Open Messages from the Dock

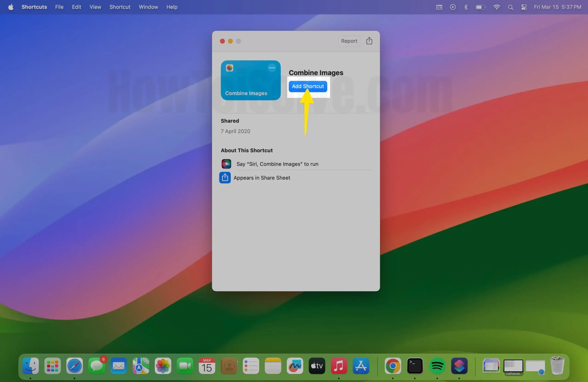coord(97,365)
